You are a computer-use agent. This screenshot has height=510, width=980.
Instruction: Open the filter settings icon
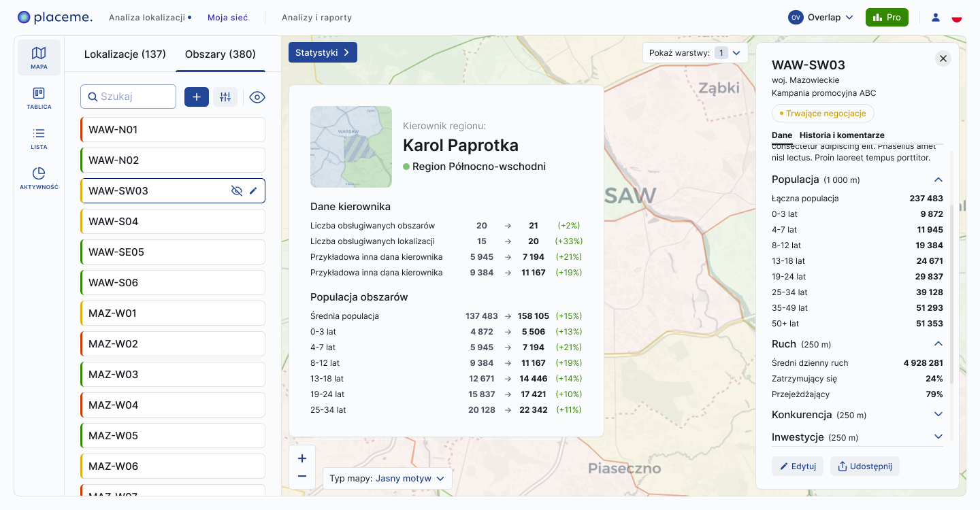click(x=225, y=97)
